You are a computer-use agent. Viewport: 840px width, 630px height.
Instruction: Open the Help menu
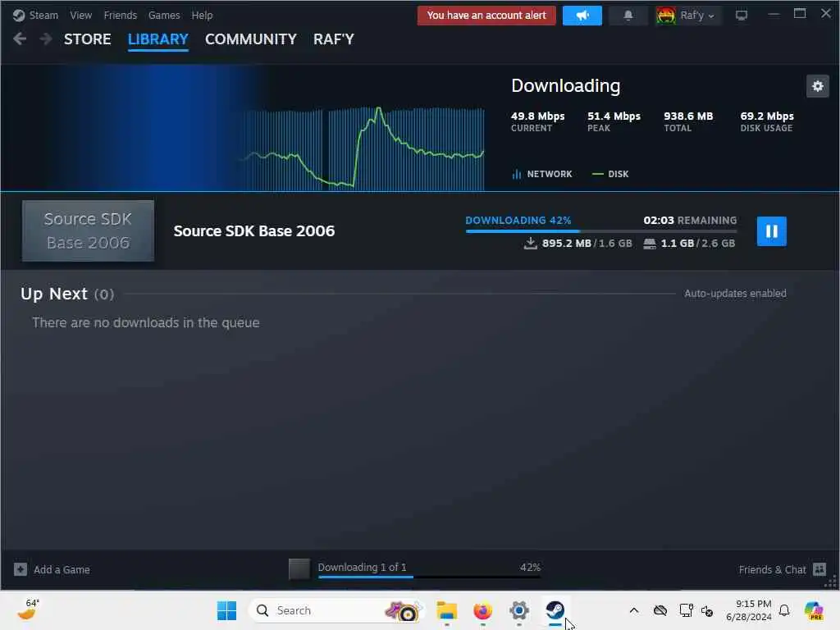coord(202,15)
